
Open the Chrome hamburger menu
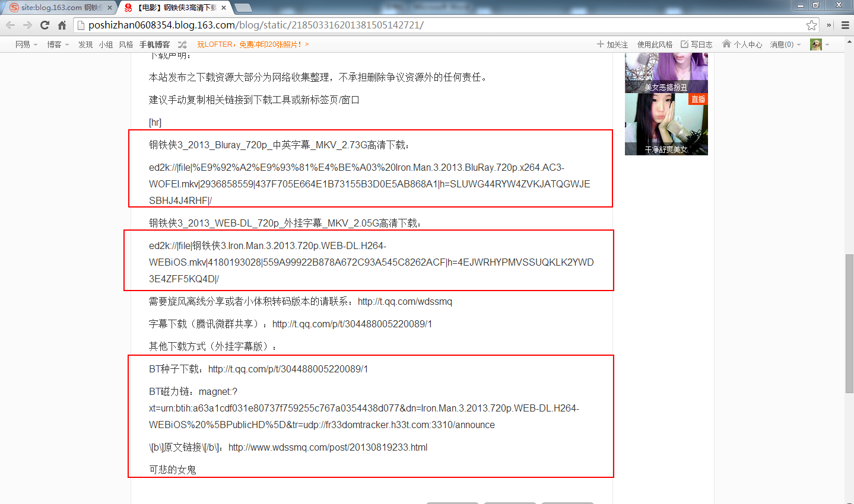point(846,25)
